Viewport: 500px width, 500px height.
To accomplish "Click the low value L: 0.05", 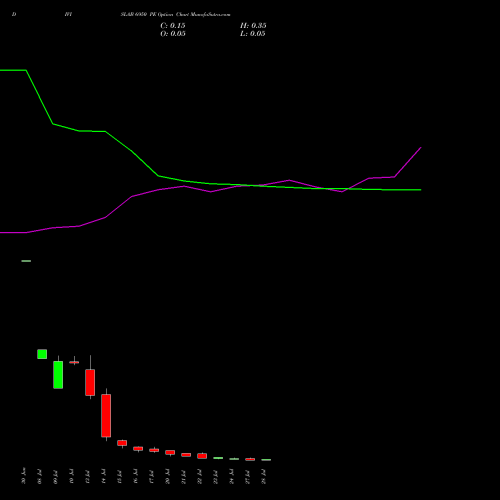I will coord(253,34).
